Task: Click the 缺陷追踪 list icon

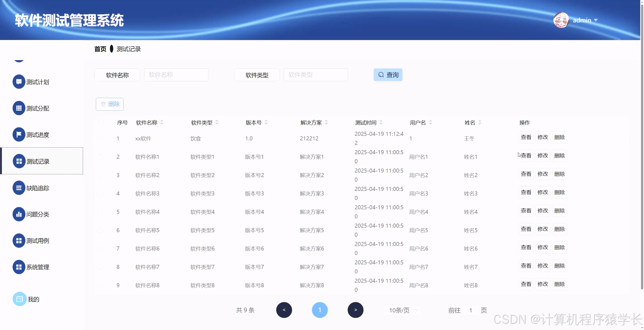Action: click(19, 188)
